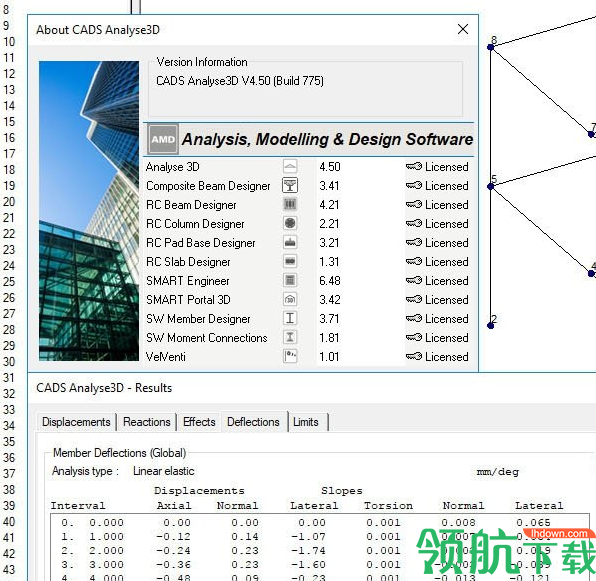Click the RC Beam Designer name
The image size is (596, 581).
(191, 205)
